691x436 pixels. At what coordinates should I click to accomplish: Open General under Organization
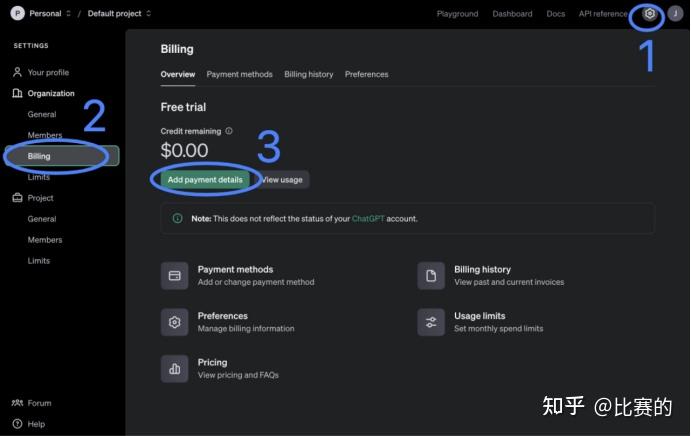click(42, 114)
